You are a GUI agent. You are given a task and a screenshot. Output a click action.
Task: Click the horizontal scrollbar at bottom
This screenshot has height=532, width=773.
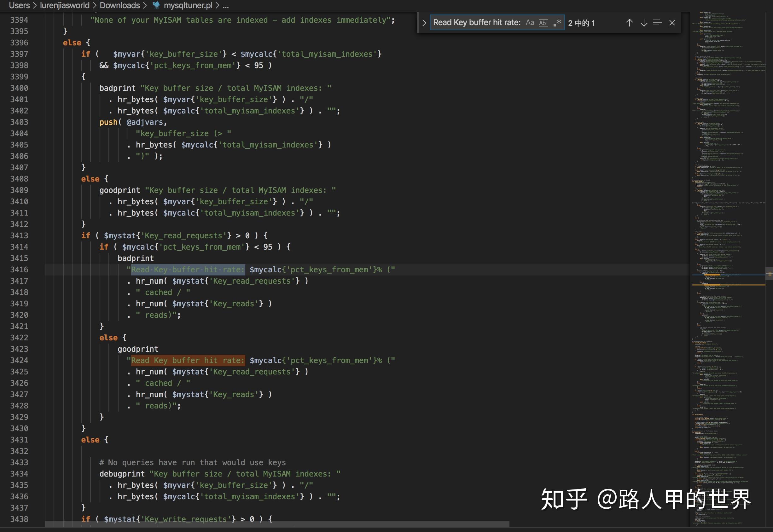(x=277, y=524)
